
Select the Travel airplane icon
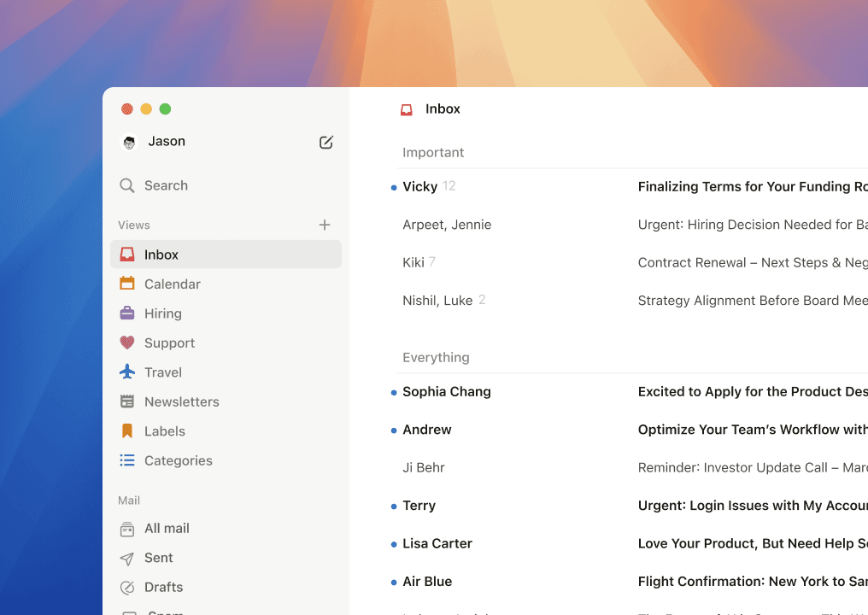127,372
